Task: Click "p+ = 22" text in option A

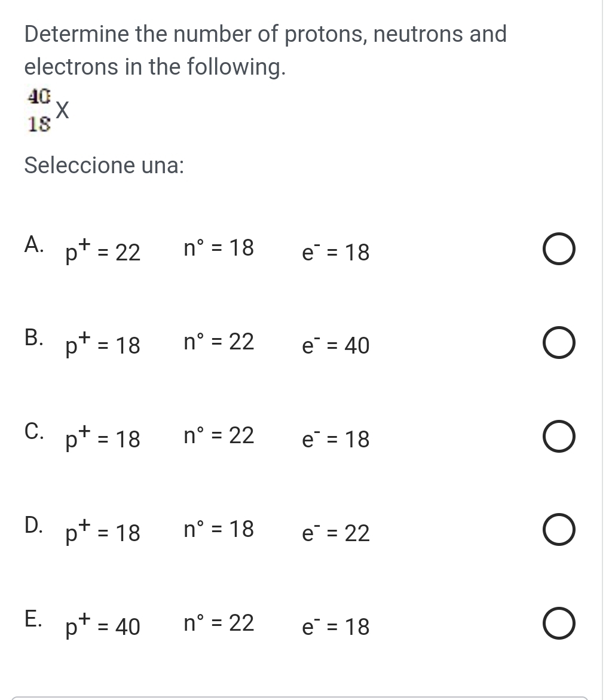Action: [x=103, y=251]
